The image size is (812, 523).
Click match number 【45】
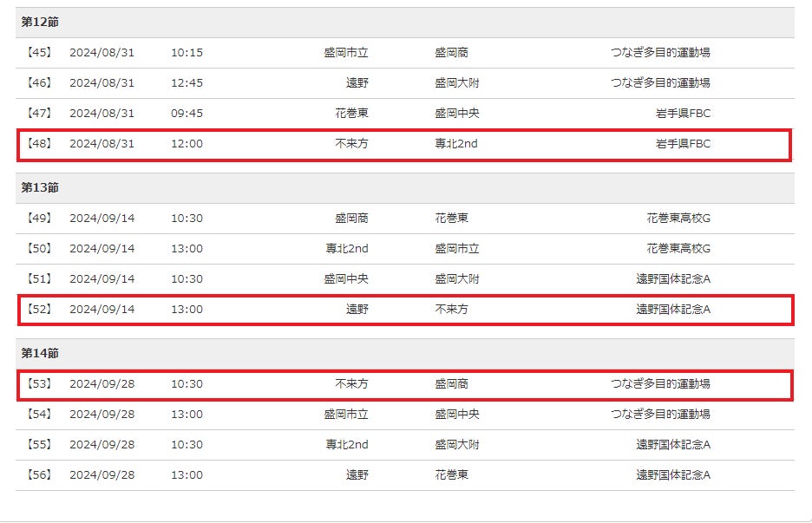click(x=40, y=52)
